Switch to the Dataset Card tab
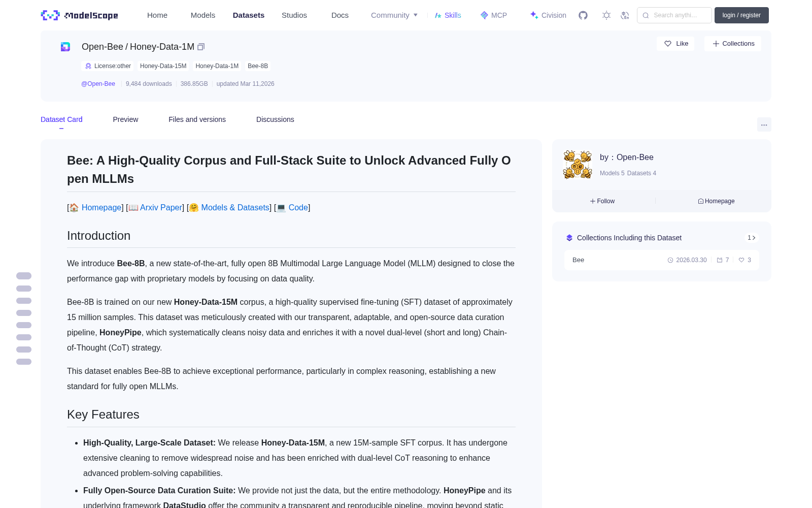Viewport: 812px width, 508px height. [x=61, y=119]
